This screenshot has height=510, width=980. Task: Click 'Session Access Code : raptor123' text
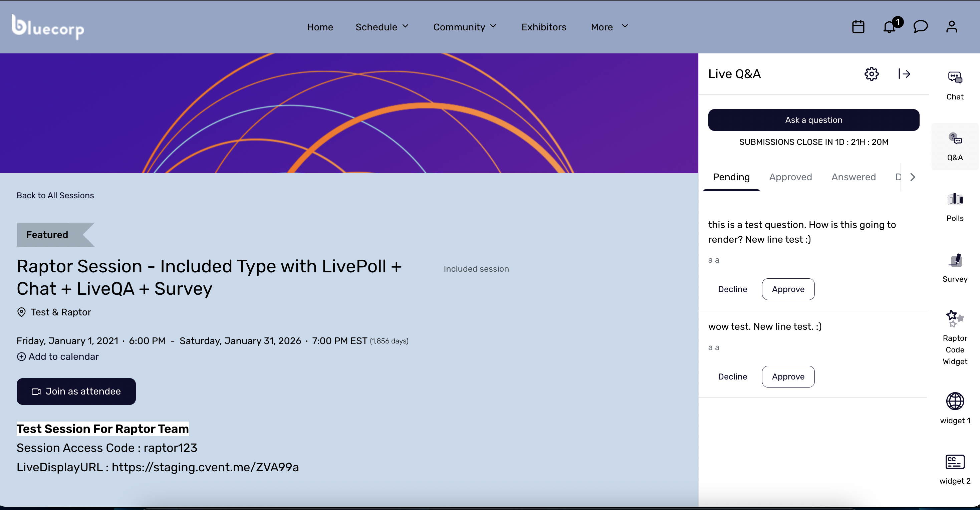tap(107, 448)
